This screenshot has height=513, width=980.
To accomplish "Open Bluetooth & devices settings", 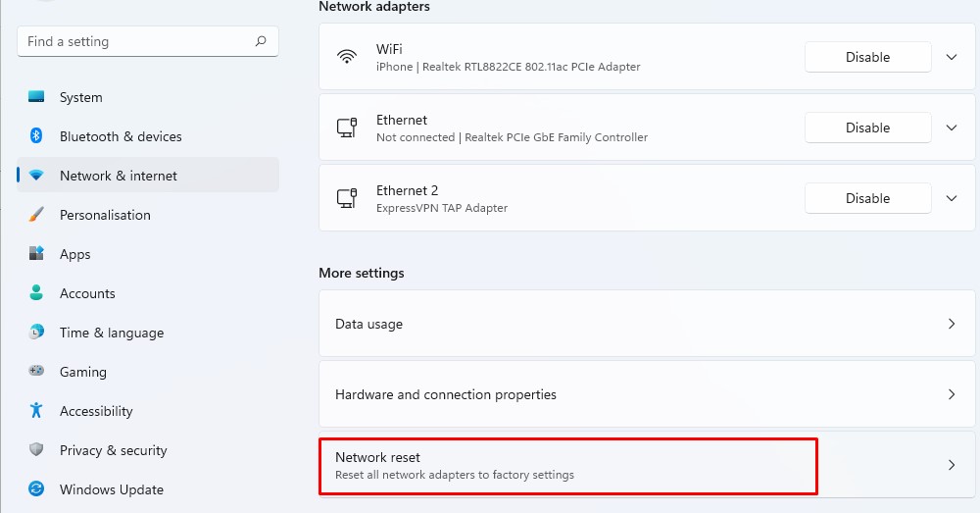I will (x=148, y=136).
